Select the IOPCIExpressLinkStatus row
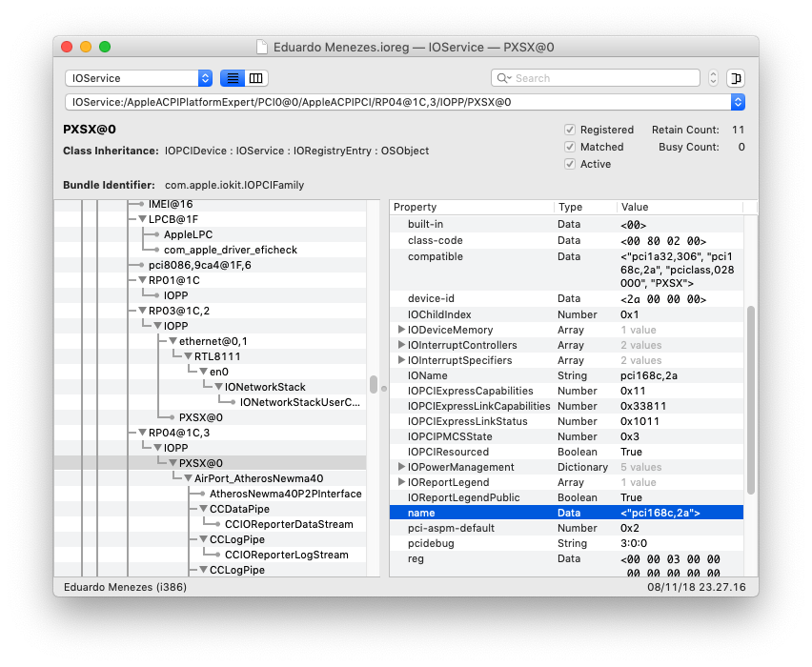 566,421
